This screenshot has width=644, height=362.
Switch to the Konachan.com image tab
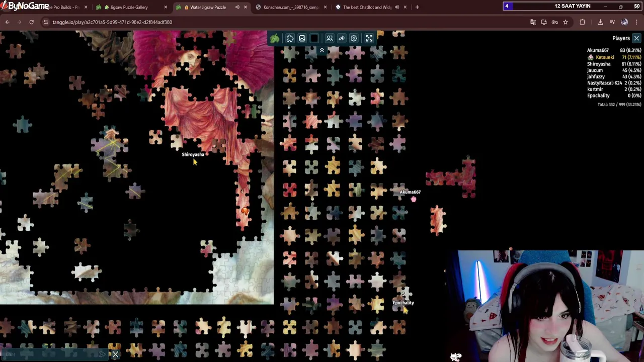(x=291, y=7)
